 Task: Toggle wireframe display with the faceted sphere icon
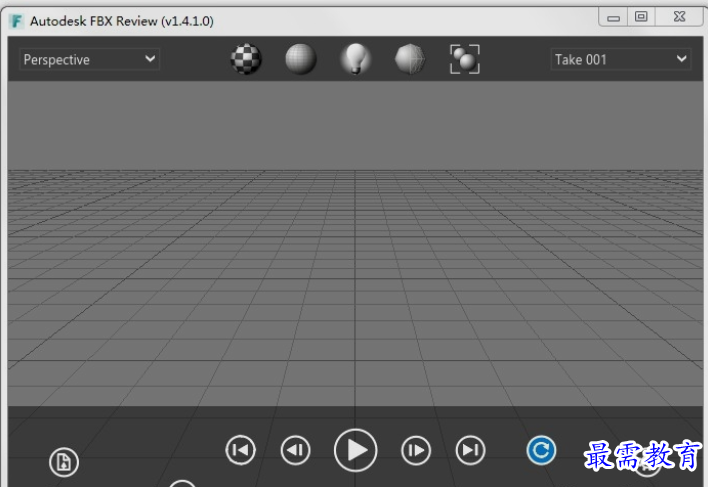click(x=410, y=60)
